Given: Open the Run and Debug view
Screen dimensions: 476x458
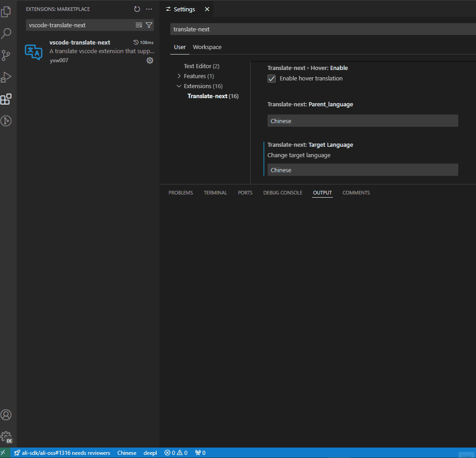Looking at the screenshot, I should point(6,77).
